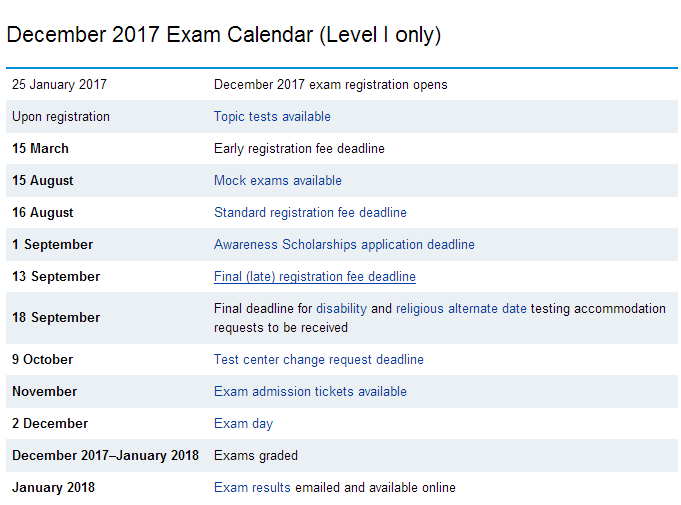Click the 2 December date cell

(50, 424)
